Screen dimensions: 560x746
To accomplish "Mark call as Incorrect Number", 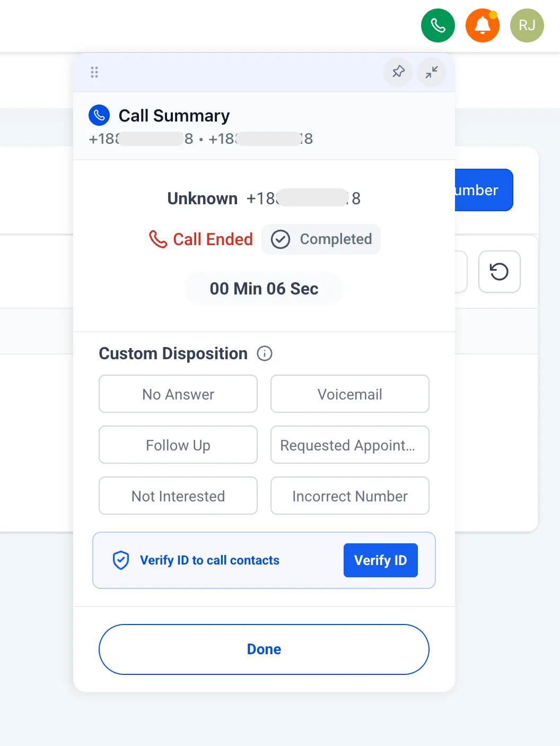I will pos(350,496).
